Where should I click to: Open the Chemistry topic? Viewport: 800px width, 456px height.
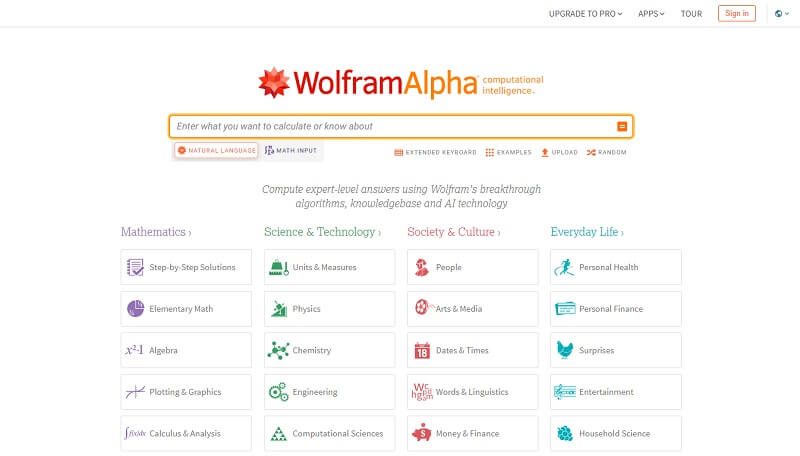pyautogui.click(x=330, y=350)
